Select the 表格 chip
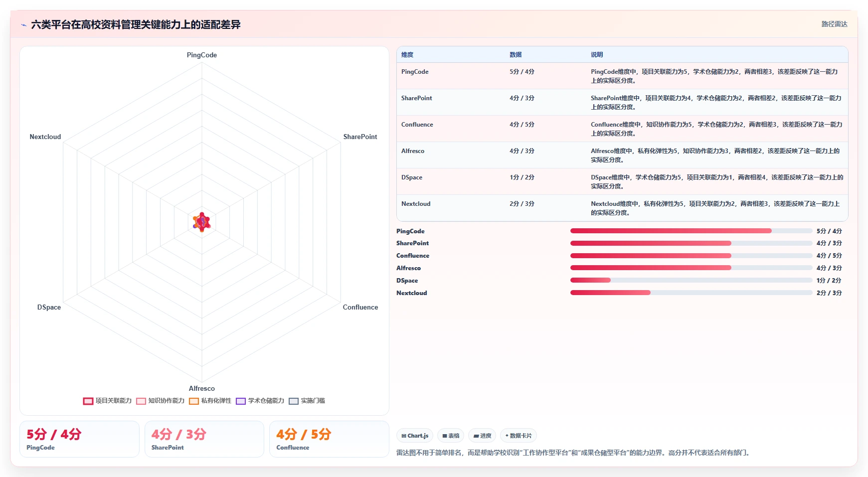The width and height of the screenshot is (868, 477). 451,436
